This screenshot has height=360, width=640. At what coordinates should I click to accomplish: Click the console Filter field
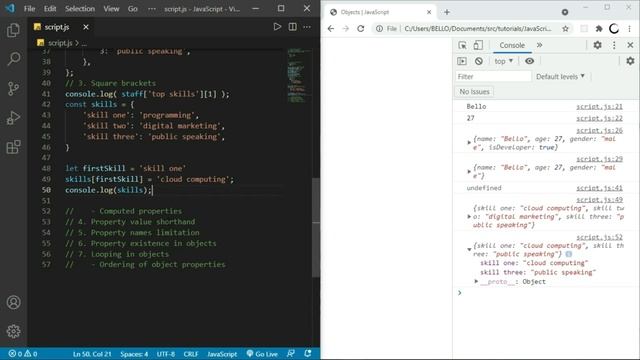[493, 77]
